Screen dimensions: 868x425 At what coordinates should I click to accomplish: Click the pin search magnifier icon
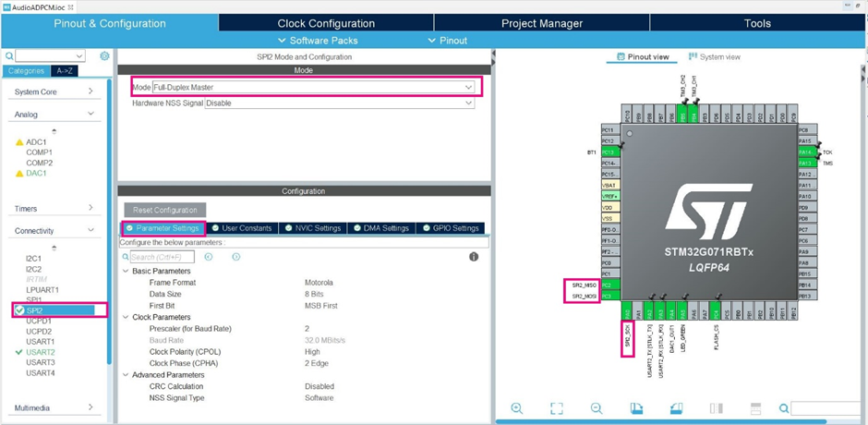[783, 408]
